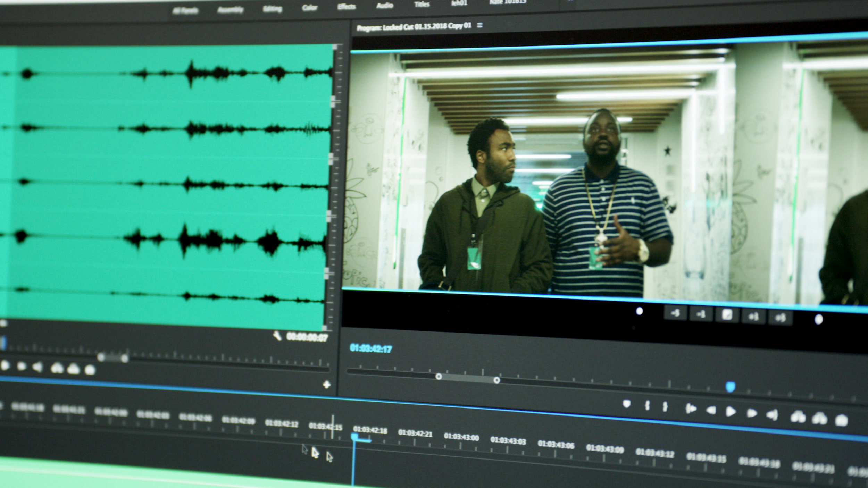Viewport: 868px width, 488px height.
Task: Click the Overwrite icon in Source monitor
Action: pyautogui.click(x=74, y=369)
